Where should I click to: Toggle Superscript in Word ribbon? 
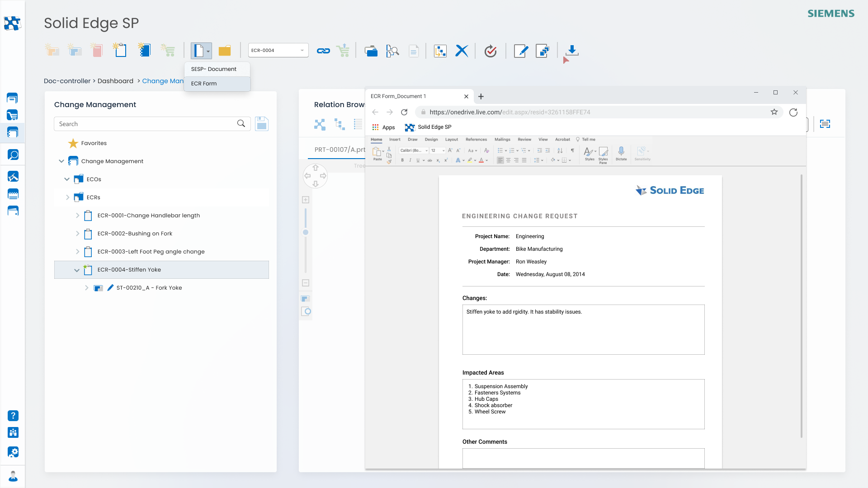446,160
